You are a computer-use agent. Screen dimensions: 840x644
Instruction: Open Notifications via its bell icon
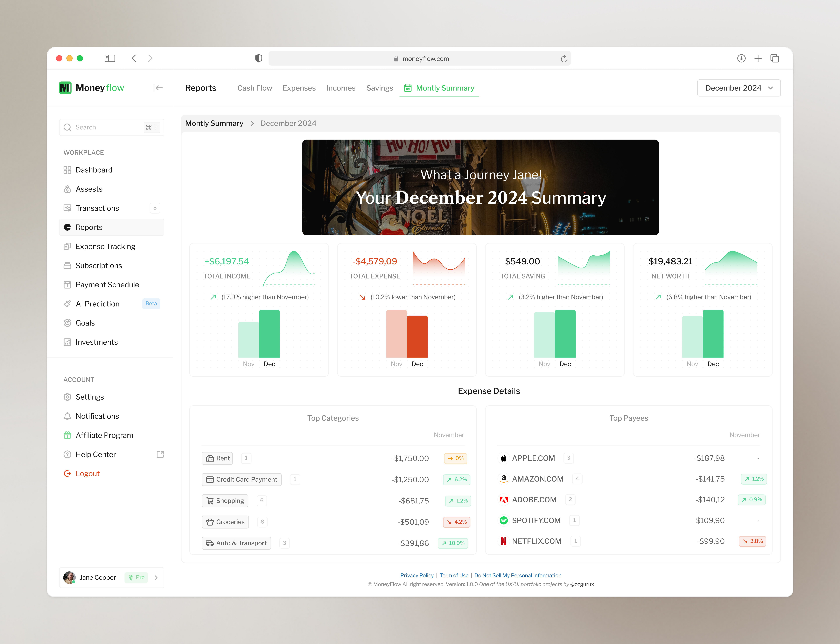coord(67,416)
